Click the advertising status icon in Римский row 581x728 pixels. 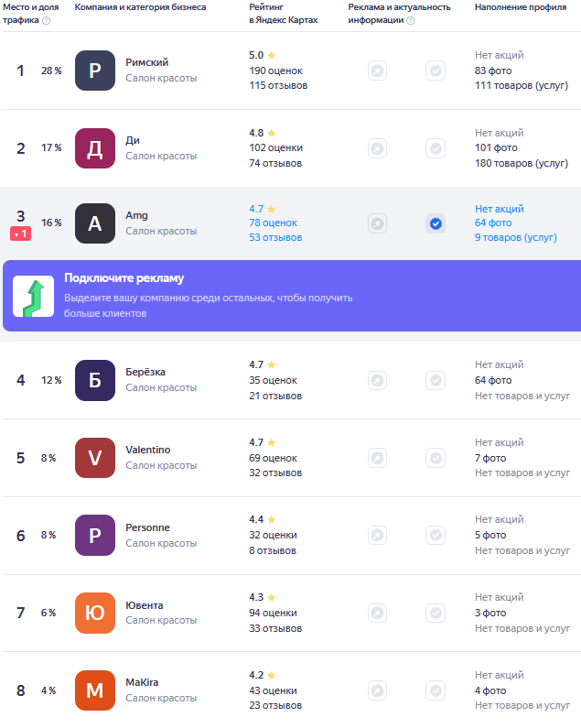[x=377, y=71]
